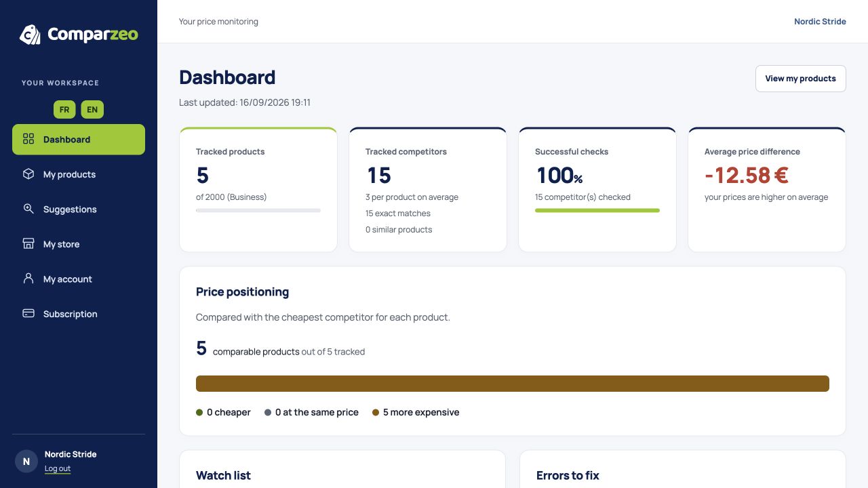
Task: Click 'your prices are higher on average' text
Action: 766,197
